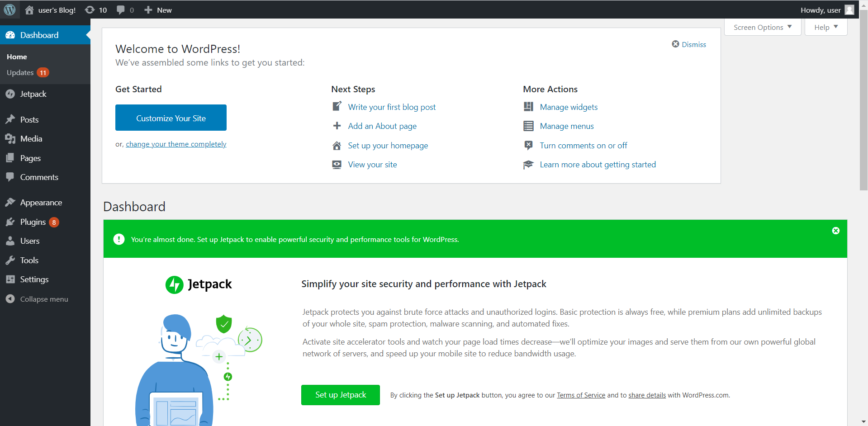
Task: Open the share details link
Action: (647, 395)
